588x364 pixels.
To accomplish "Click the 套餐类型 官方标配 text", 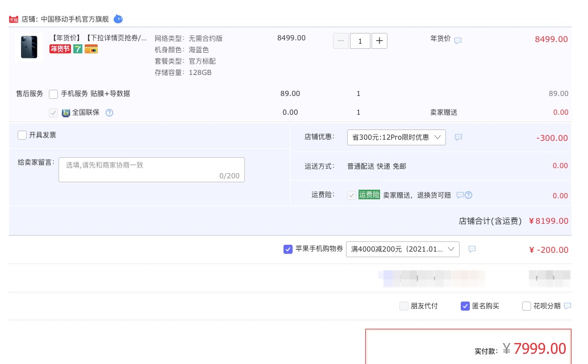I will point(185,61).
